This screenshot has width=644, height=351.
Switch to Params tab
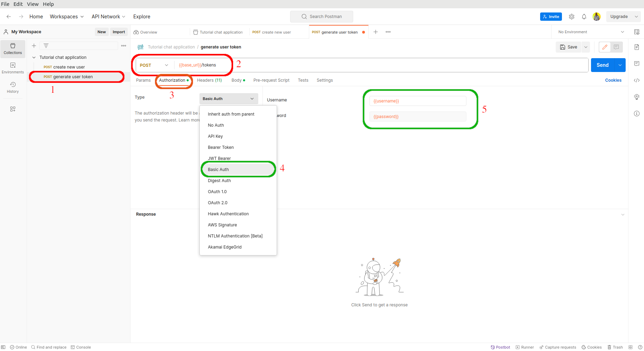point(143,80)
